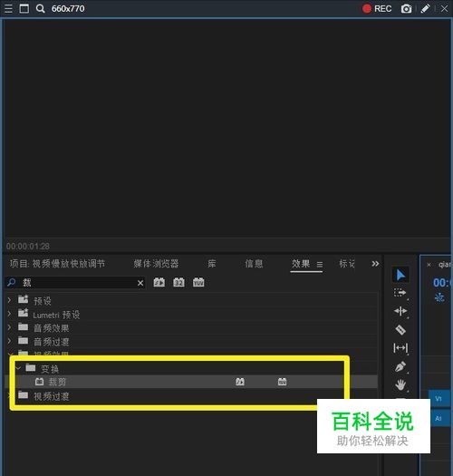Image resolution: width=453 pixels, height=476 pixels.
Task: Click the magnifier icon beside 660x770
Action: tap(40, 8)
